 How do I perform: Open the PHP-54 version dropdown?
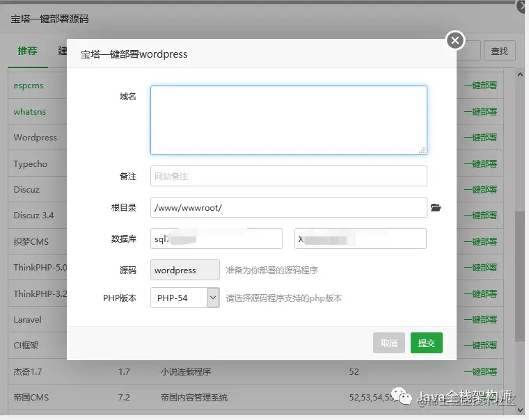click(185, 298)
